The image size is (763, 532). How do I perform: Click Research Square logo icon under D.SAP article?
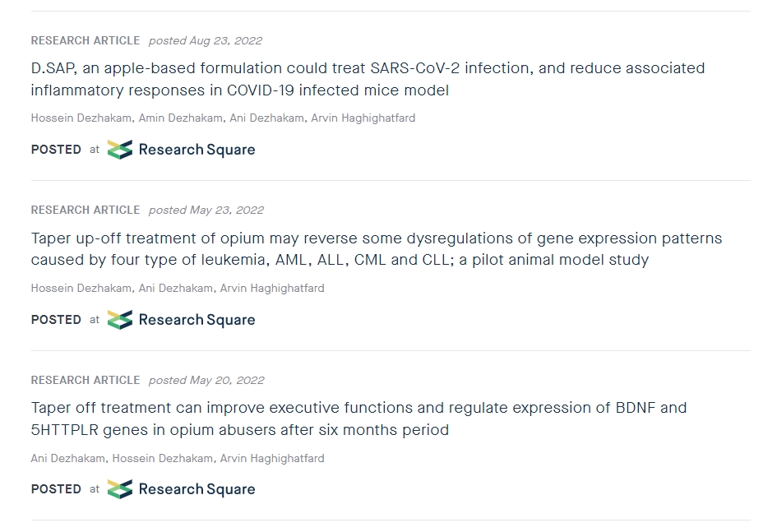120,150
